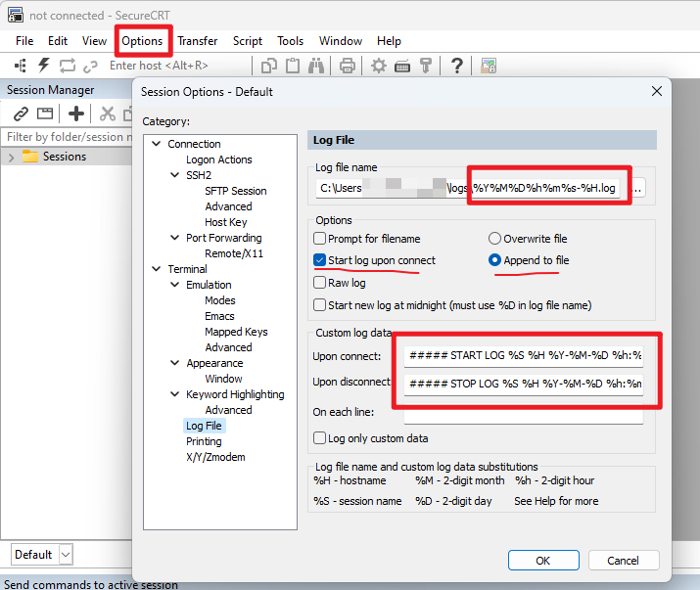The height and width of the screenshot is (590, 700).
Task: Click Session Manager connect link icon
Action: pyautogui.click(x=21, y=113)
